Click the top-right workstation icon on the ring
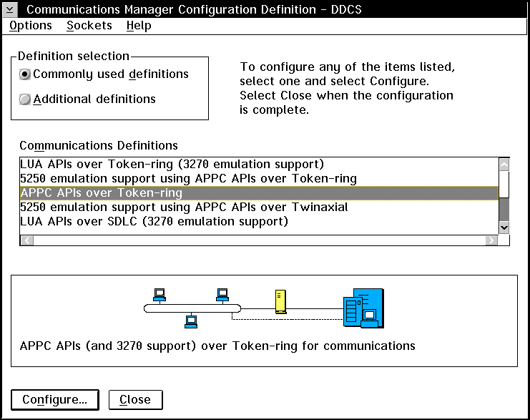The width and height of the screenshot is (530, 420). tap(222, 295)
